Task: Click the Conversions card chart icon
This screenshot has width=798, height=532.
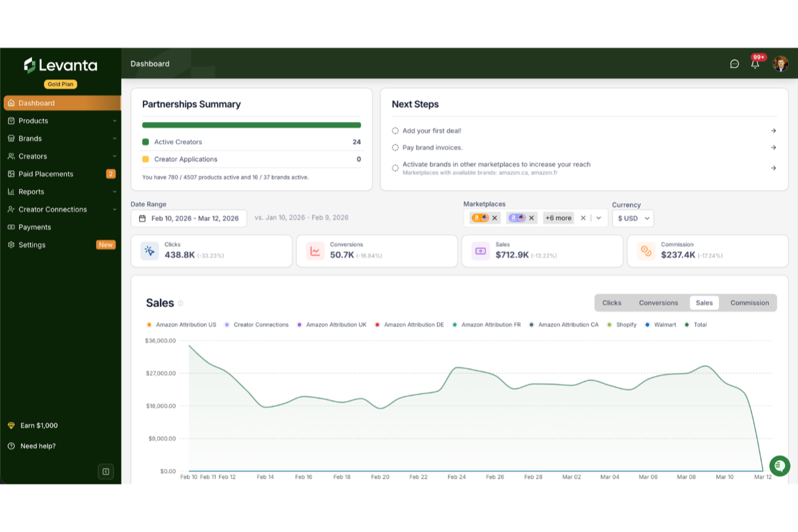Action: 314,251
